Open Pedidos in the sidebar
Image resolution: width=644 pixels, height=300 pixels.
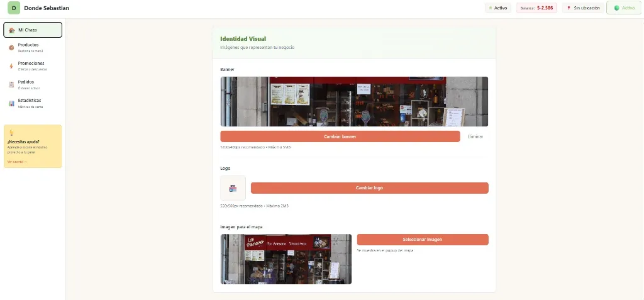[x=33, y=85]
